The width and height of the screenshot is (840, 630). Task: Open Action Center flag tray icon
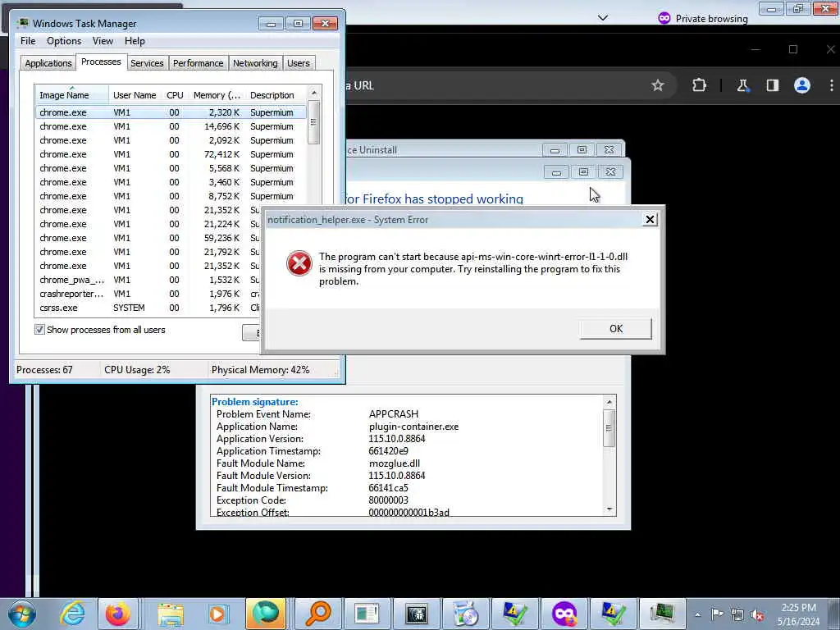[x=717, y=614]
